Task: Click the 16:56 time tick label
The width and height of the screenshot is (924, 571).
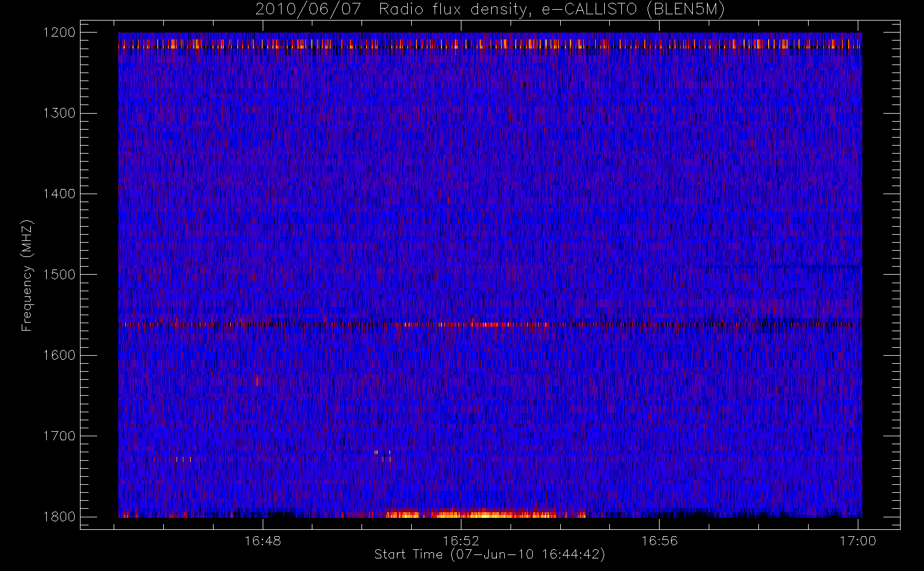Action: 659,541
